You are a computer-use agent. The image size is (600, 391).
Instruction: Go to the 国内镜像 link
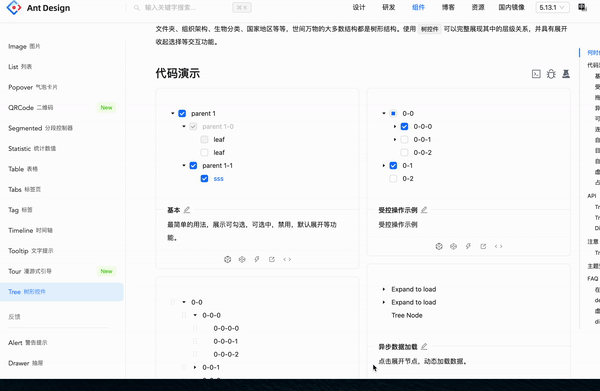click(512, 7)
